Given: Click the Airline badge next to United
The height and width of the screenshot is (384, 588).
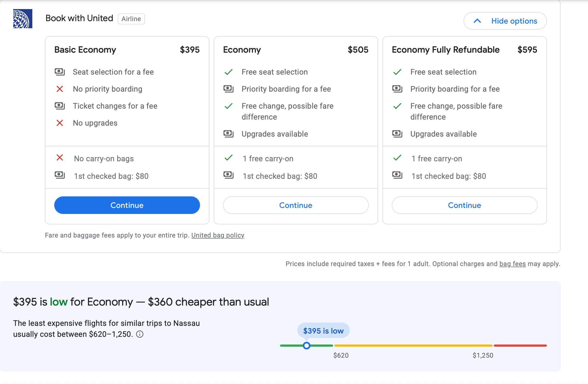Looking at the screenshot, I should tap(131, 19).
